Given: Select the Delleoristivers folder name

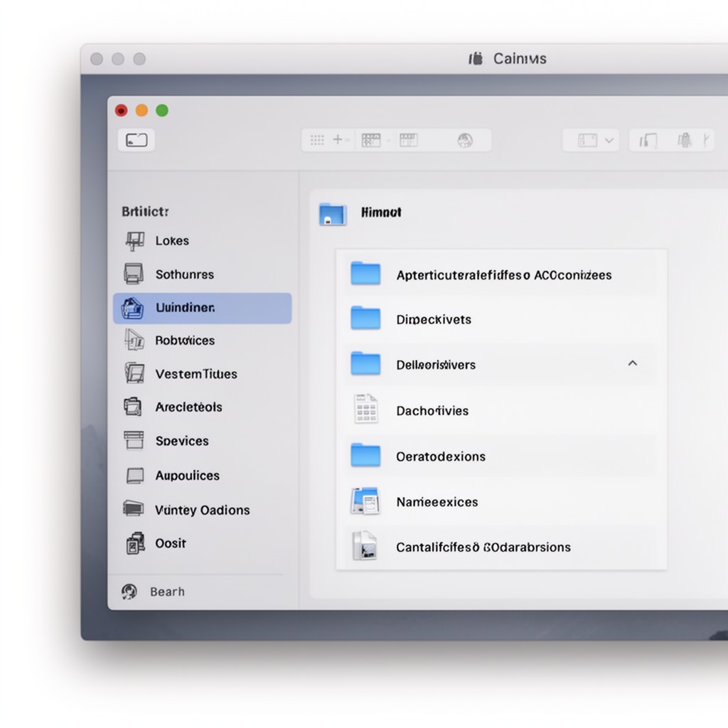Looking at the screenshot, I should [436, 365].
